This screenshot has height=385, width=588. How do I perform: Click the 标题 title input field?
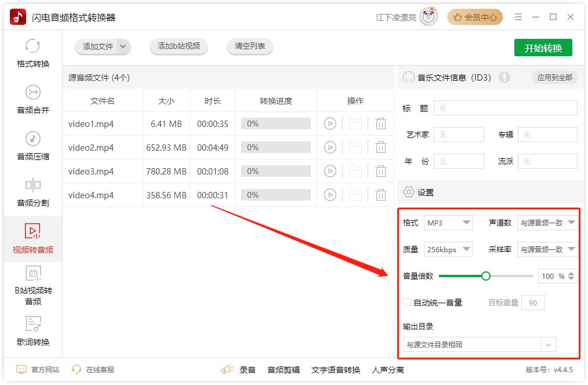(505, 108)
